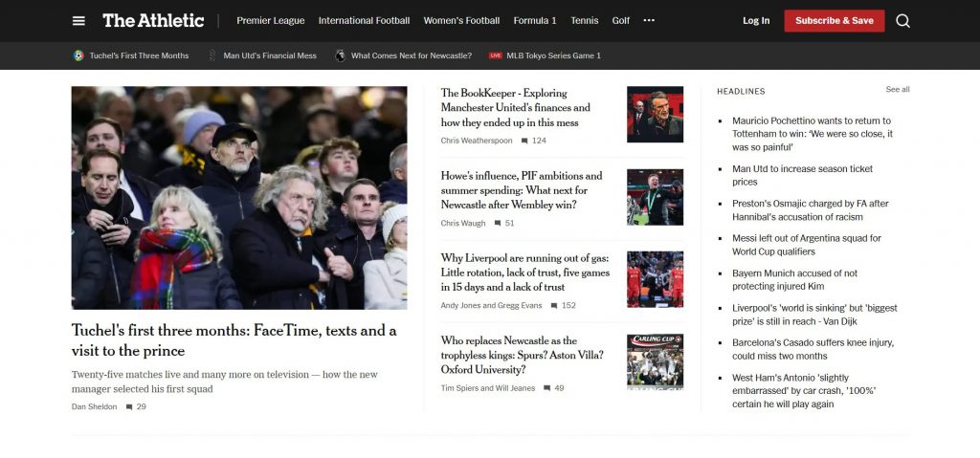980x458 pixels.
Task: Click author Chris Waugh
Action: pos(463,223)
